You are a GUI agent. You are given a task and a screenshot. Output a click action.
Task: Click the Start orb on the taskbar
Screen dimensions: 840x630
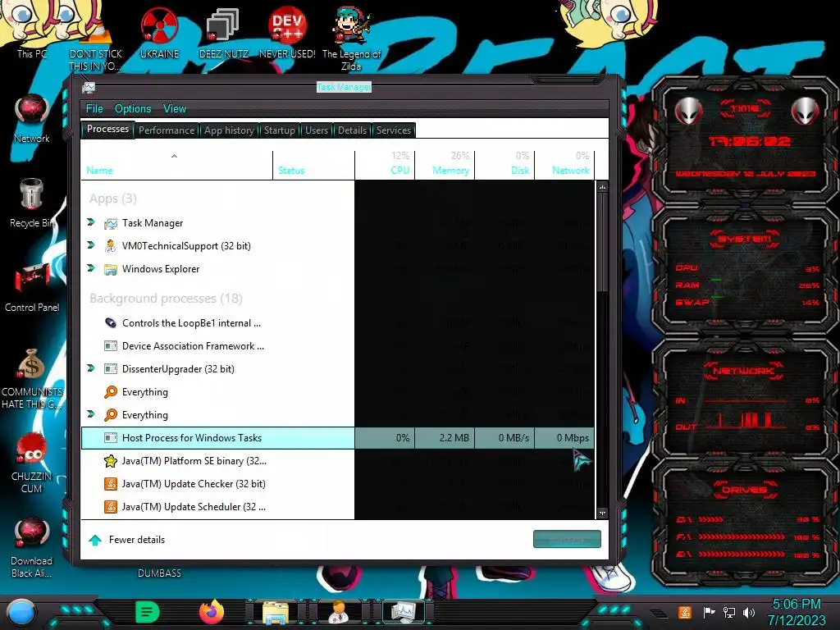pyautogui.click(x=21, y=613)
